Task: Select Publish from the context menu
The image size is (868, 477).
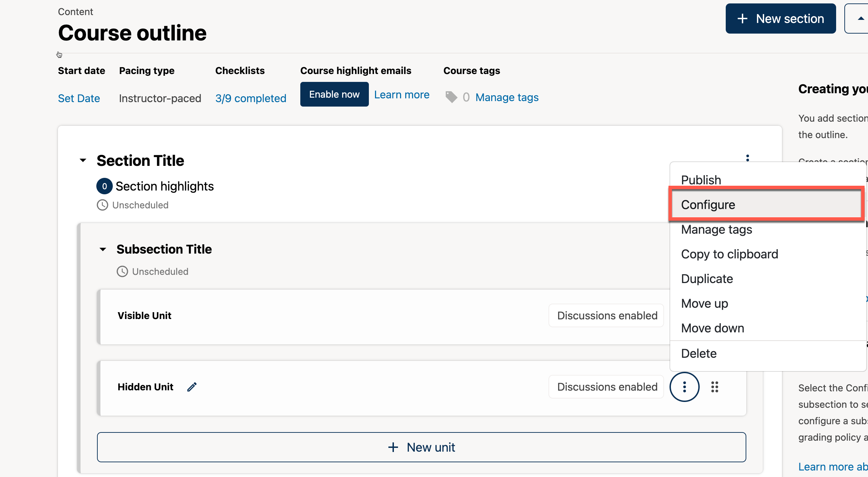Action: 701,180
